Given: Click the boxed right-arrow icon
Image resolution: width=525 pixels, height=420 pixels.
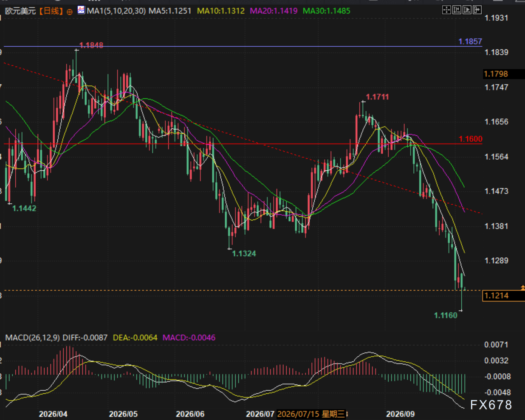Looking at the screenshot, I should coord(477,10).
